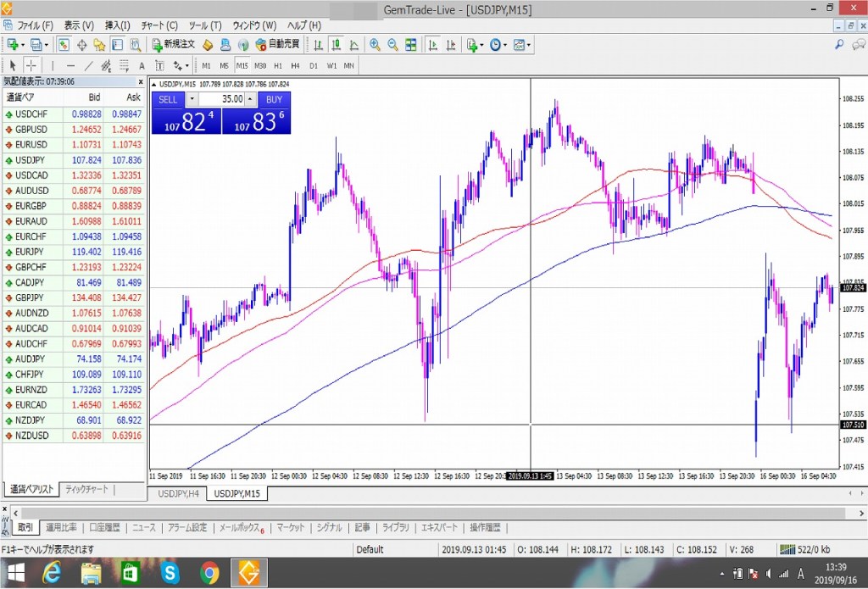Image resolution: width=868 pixels, height=589 pixels.
Task: Click the 新規注文 new order button
Action: pos(174,45)
